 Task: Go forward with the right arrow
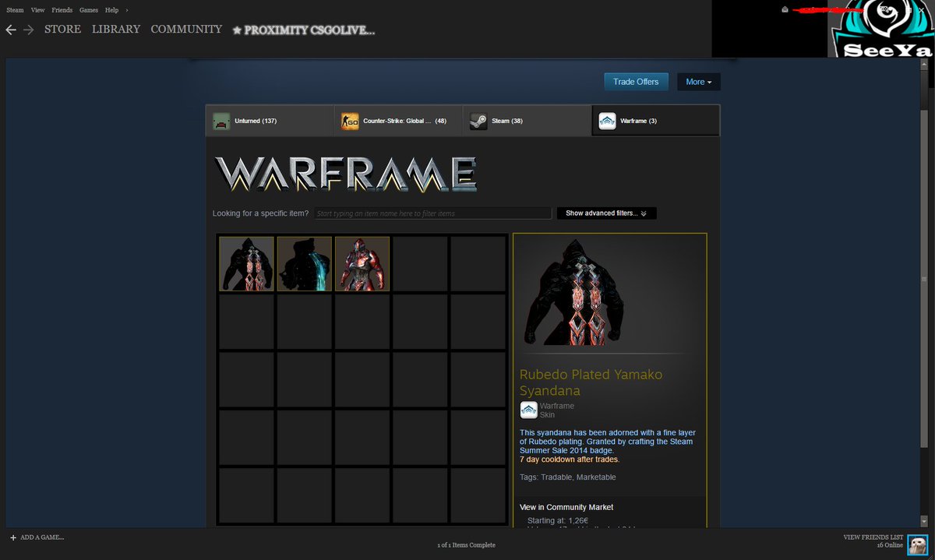pos(29,30)
